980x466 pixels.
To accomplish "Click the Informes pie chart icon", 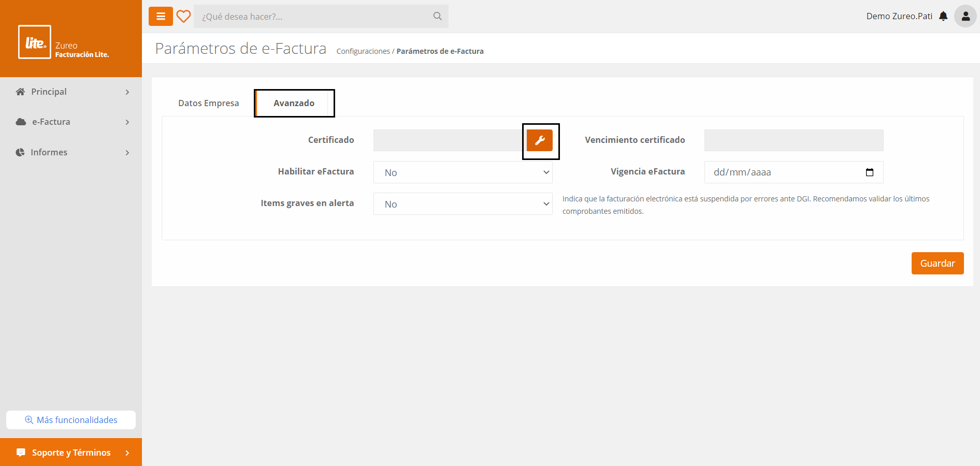I will tap(20, 152).
